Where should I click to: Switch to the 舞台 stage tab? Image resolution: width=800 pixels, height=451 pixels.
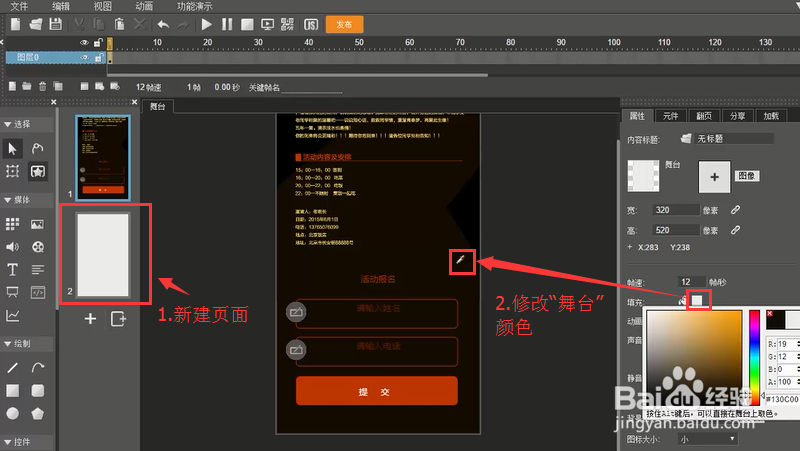coord(158,106)
